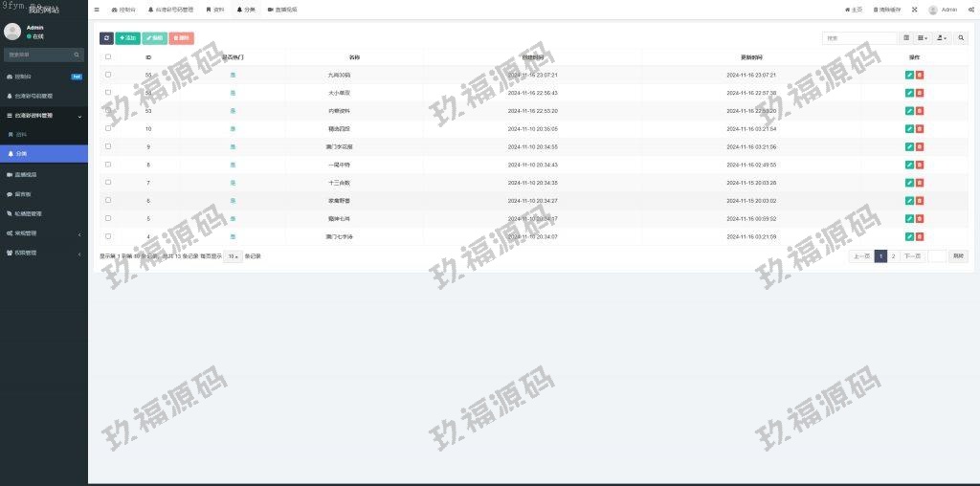Tick the checkbox for row ID 6
Viewport: 980px width, 486px height.
(x=108, y=200)
